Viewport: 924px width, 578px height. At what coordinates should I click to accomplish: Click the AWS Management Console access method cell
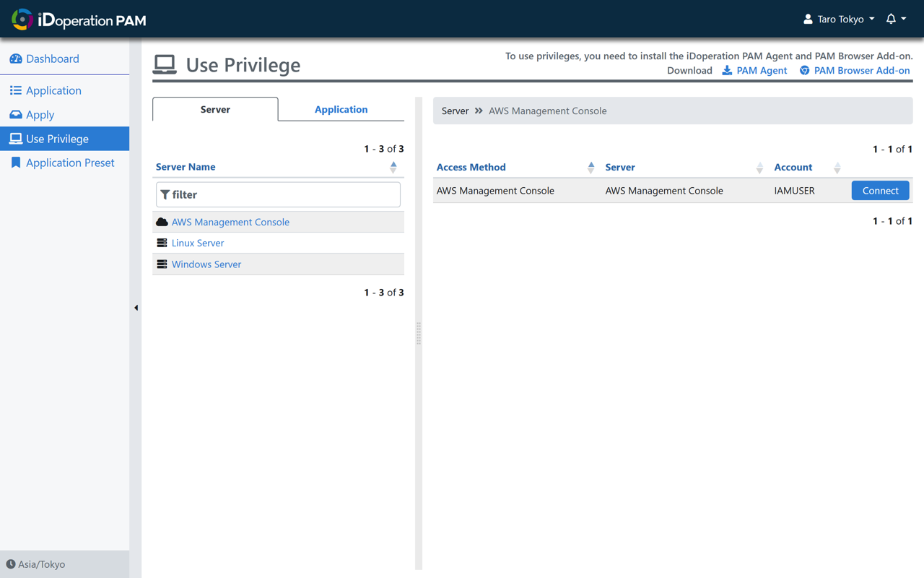pos(495,191)
